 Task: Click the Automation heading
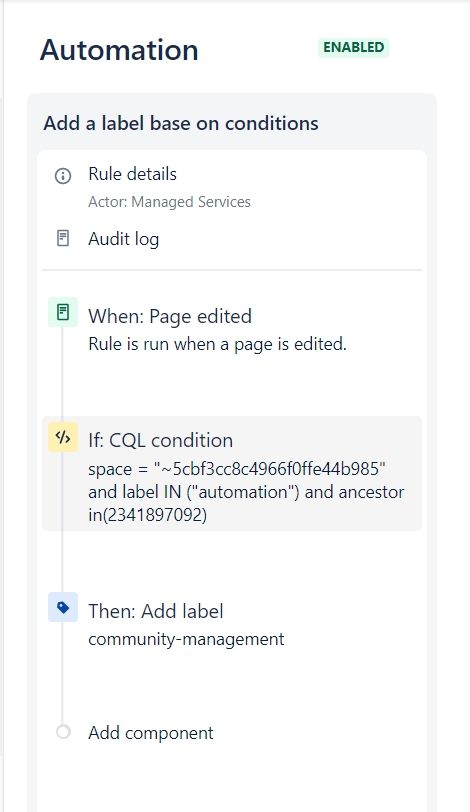[119, 50]
